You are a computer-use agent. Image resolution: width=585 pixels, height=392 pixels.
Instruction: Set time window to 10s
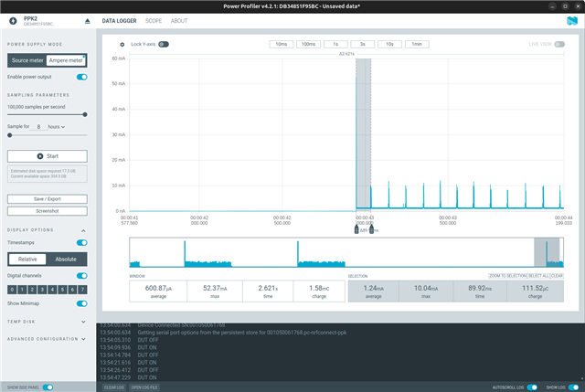[x=389, y=45]
